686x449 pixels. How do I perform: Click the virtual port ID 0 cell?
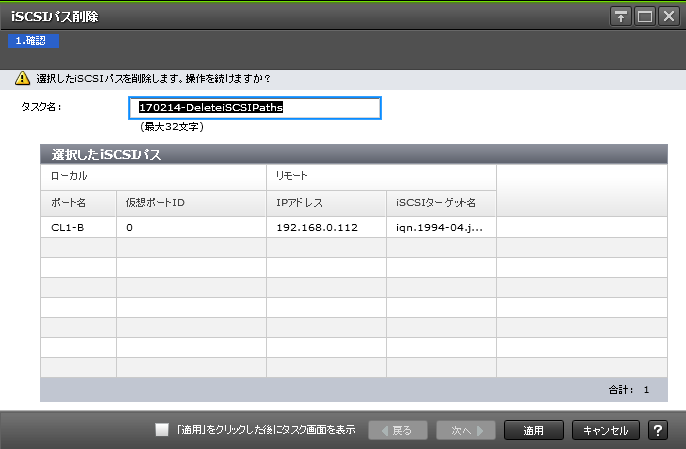click(191, 228)
